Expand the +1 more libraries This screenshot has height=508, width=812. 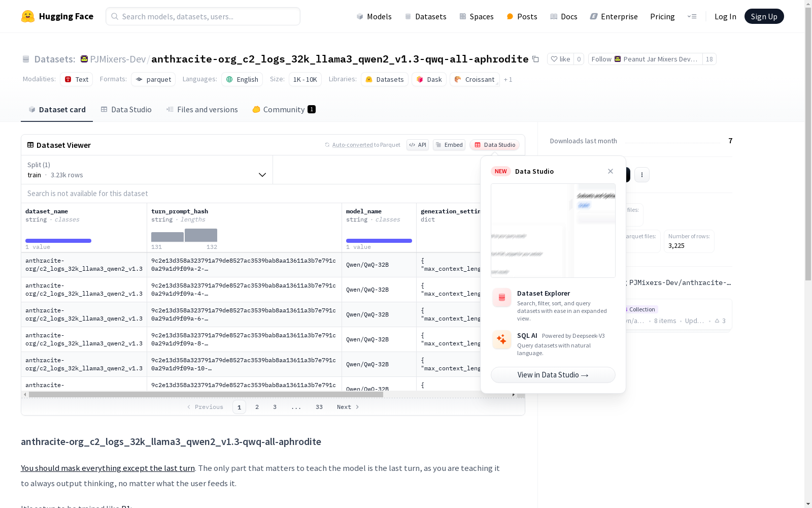pos(508,79)
